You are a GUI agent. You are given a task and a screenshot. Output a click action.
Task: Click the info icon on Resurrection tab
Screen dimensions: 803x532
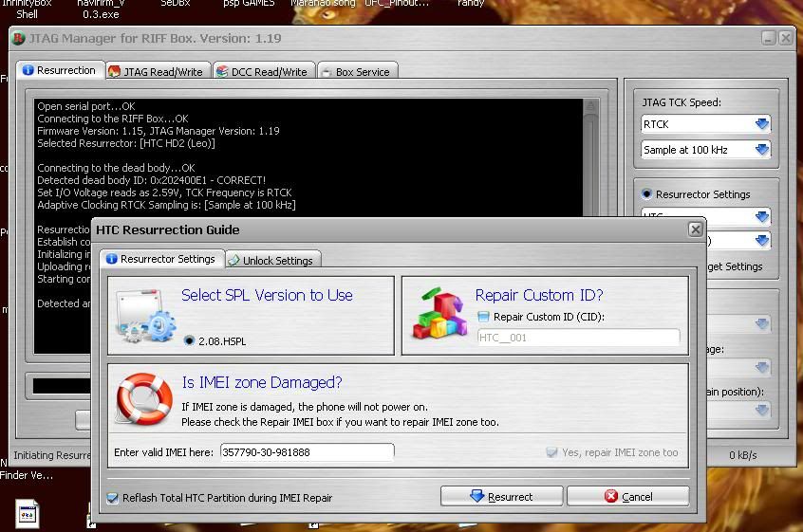(x=28, y=70)
